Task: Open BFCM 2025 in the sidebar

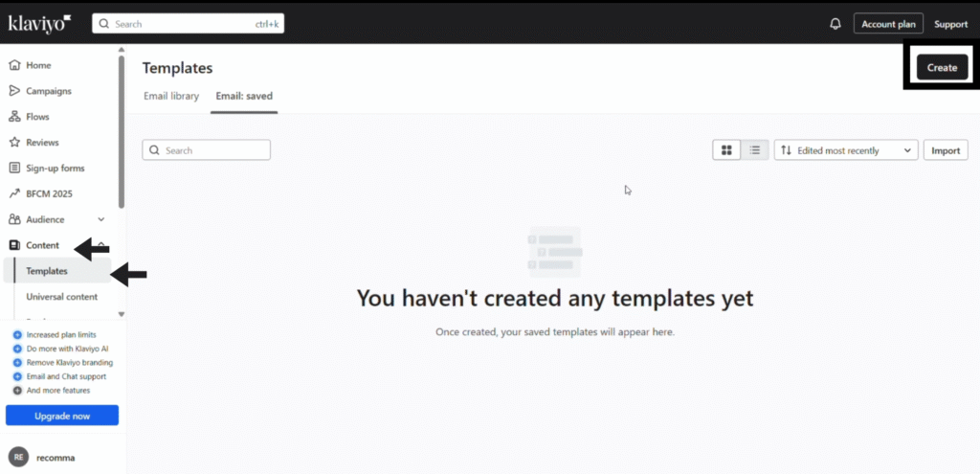Action: [x=49, y=193]
